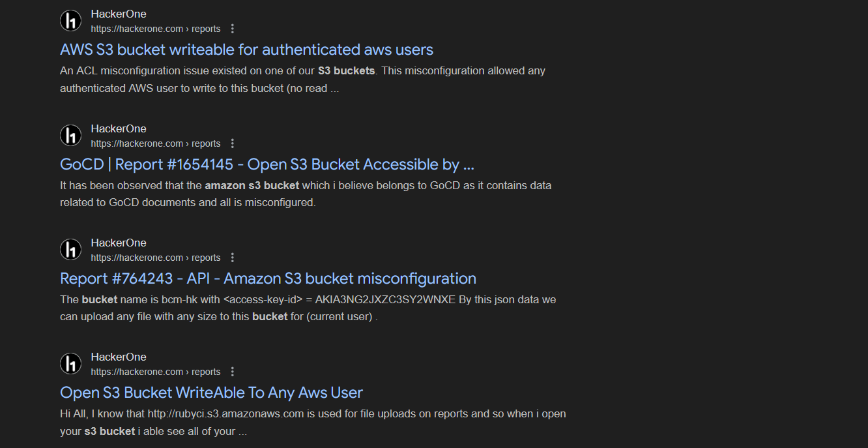868x448 pixels.
Task: Click HackerOne favicon beside Report #764243 result
Action: point(70,250)
